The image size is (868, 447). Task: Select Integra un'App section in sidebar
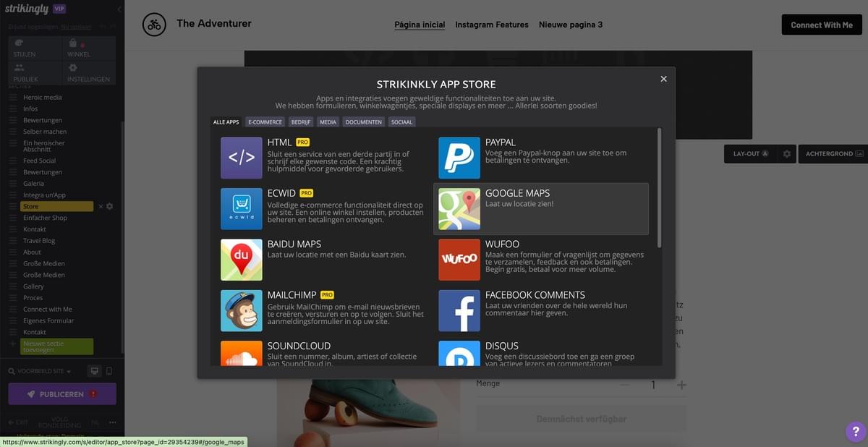[44, 195]
